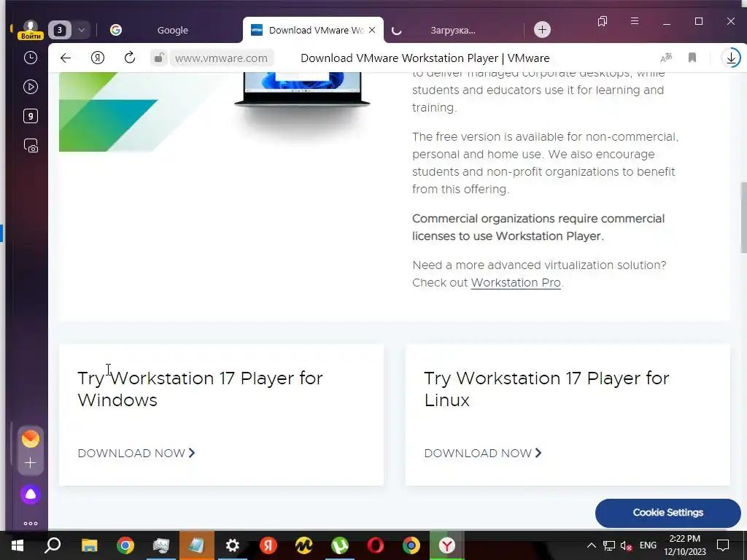
Task: Open the Windows Start menu
Action: point(18,545)
